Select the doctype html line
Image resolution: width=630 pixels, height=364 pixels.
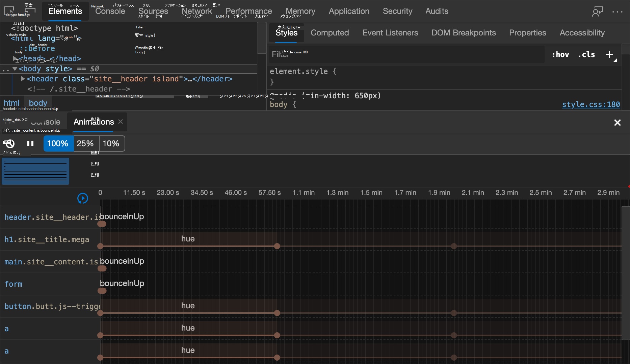[45, 28]
